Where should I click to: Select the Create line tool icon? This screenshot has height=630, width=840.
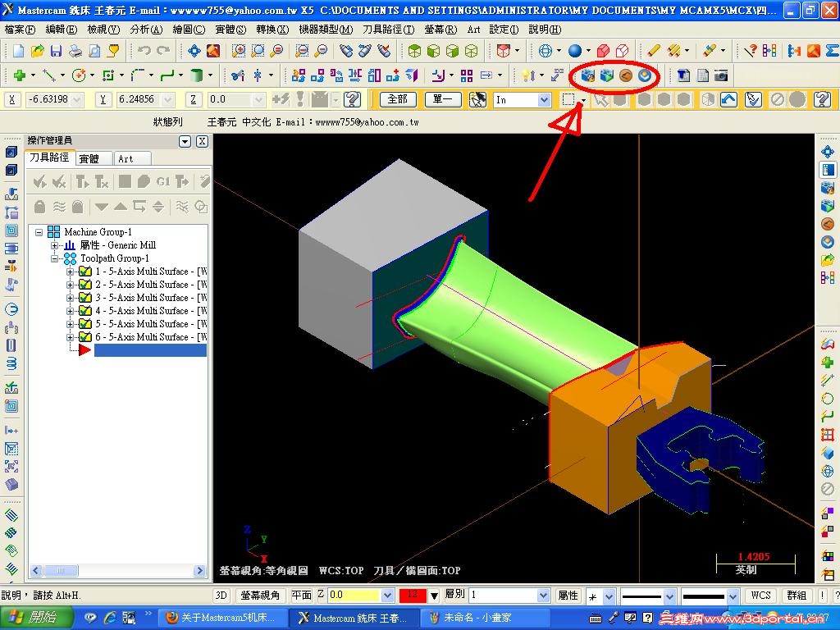49,75
